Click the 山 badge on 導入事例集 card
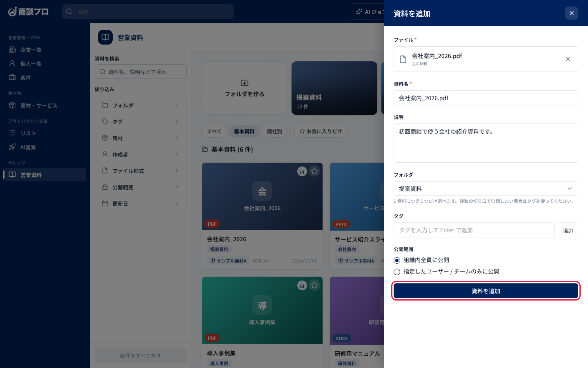 pyautogui.click(x=302, y=285)
